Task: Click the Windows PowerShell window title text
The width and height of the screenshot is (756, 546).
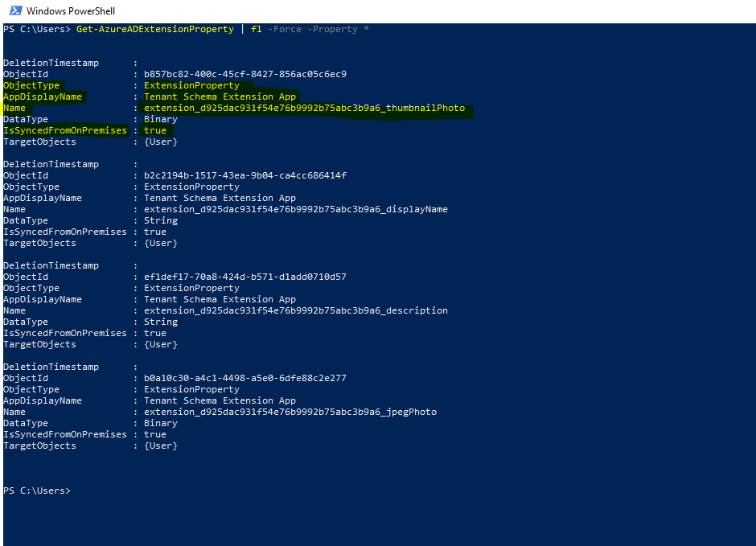Action: pos(71,11)
